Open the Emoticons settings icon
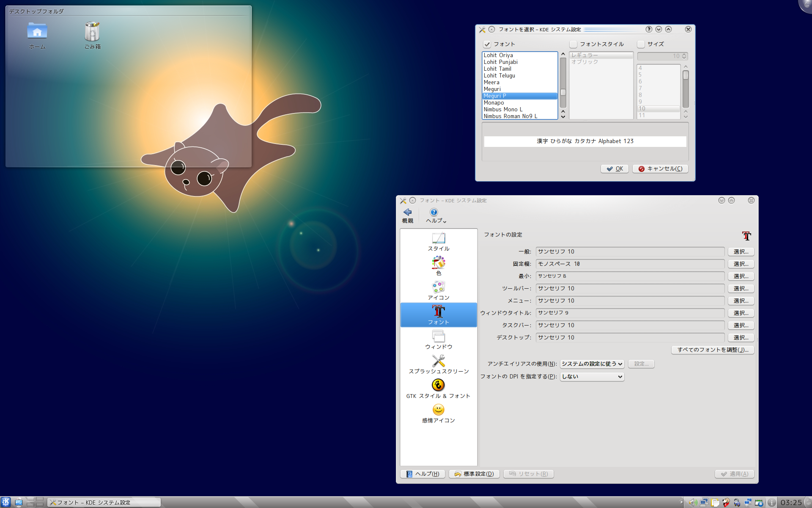 point(438,413)
